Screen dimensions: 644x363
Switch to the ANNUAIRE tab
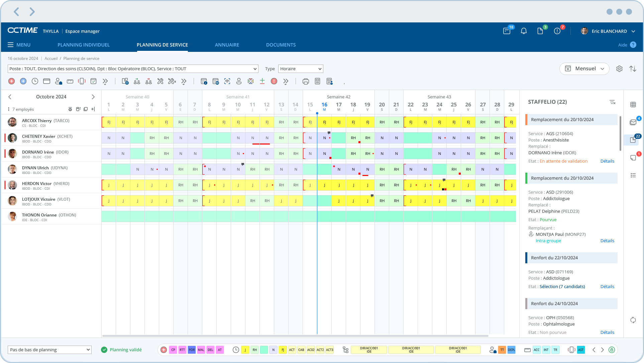pyautogui.click(x=227, y=44)
